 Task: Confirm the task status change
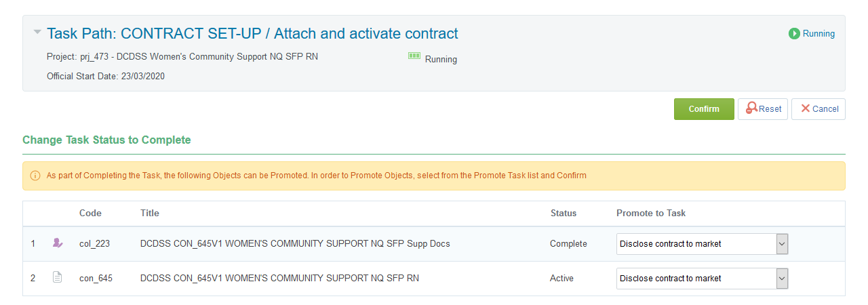pos(703,109)
